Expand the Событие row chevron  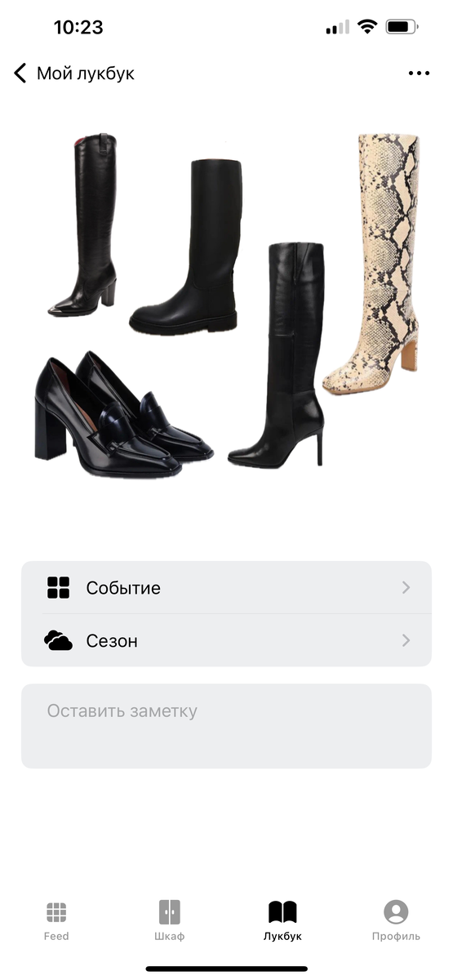(406, 588)
